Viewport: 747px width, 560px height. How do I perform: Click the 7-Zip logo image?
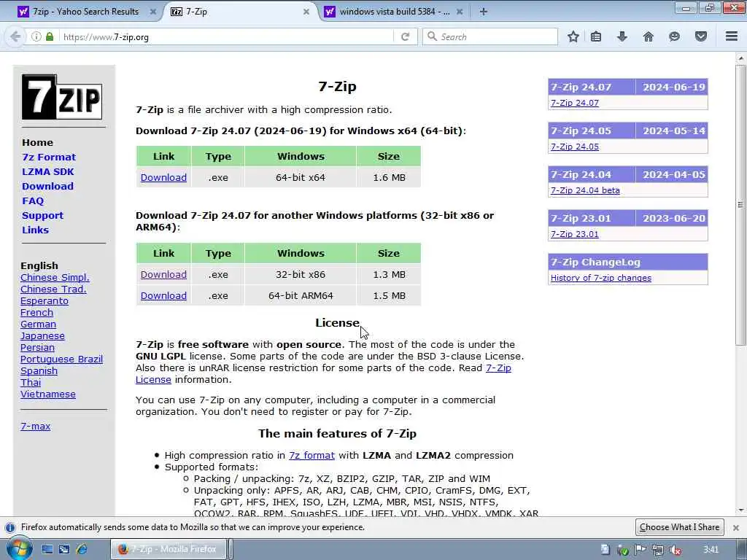click(x=62, y=97)
